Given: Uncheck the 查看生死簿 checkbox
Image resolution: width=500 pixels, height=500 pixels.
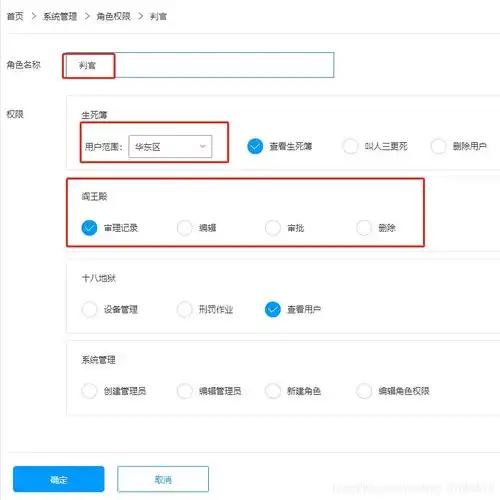Looking at the screenshot, I should [x=255, y=146].
